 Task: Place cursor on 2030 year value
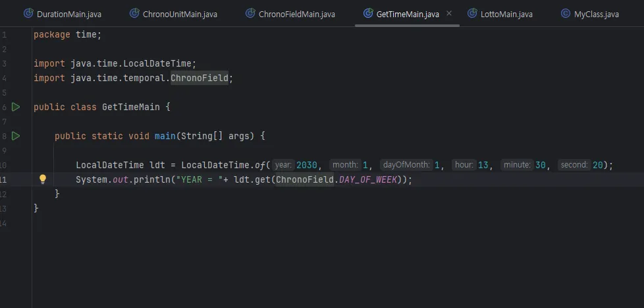[x=307, y=165]
